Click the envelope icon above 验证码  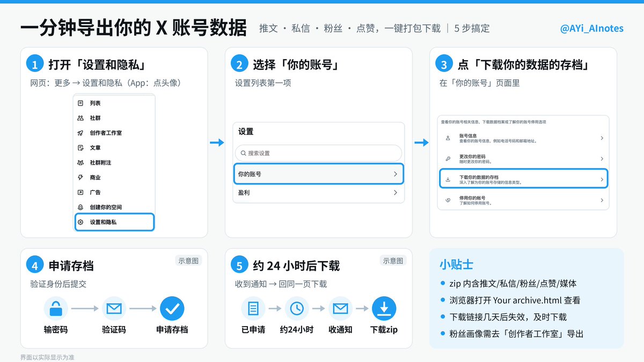114,309
